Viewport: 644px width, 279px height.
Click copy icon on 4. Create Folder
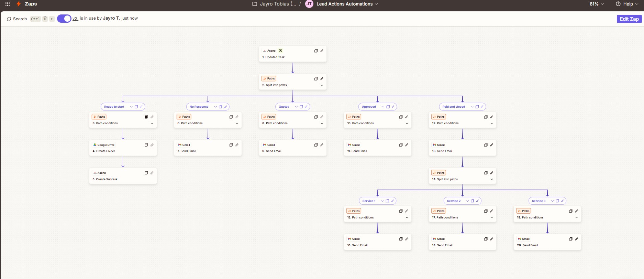click(x=146, y=145)
